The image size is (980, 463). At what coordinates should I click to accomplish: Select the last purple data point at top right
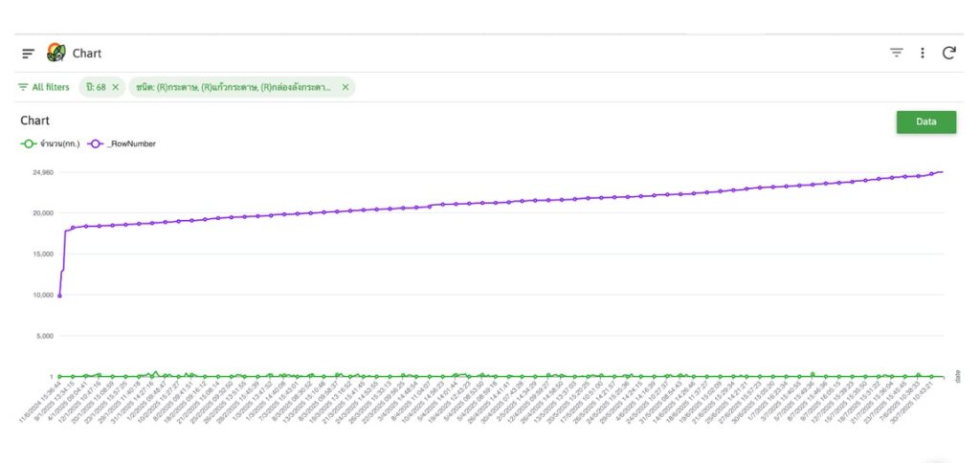pyautogui.click(x=942, y=172)
